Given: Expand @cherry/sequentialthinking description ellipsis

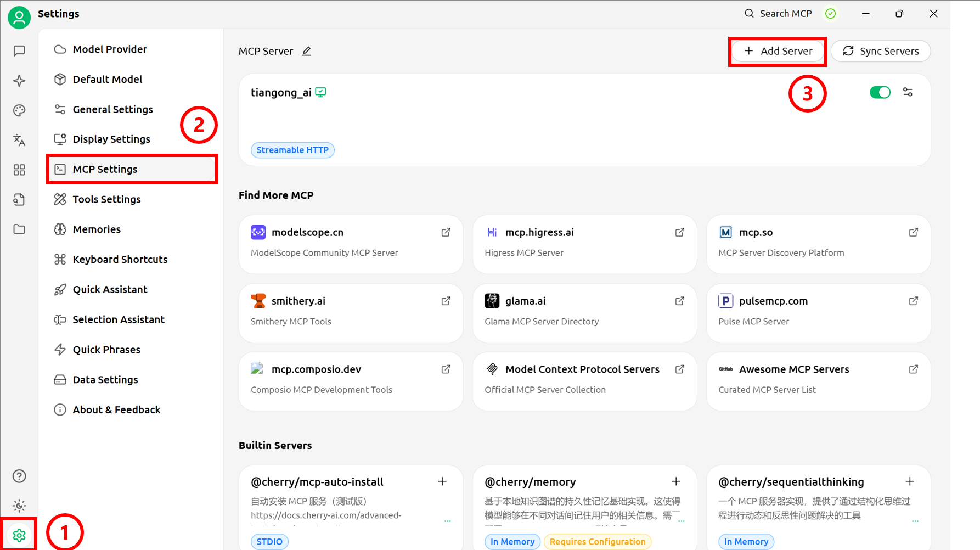Looking at the screenshot, I should pos(915,520).
